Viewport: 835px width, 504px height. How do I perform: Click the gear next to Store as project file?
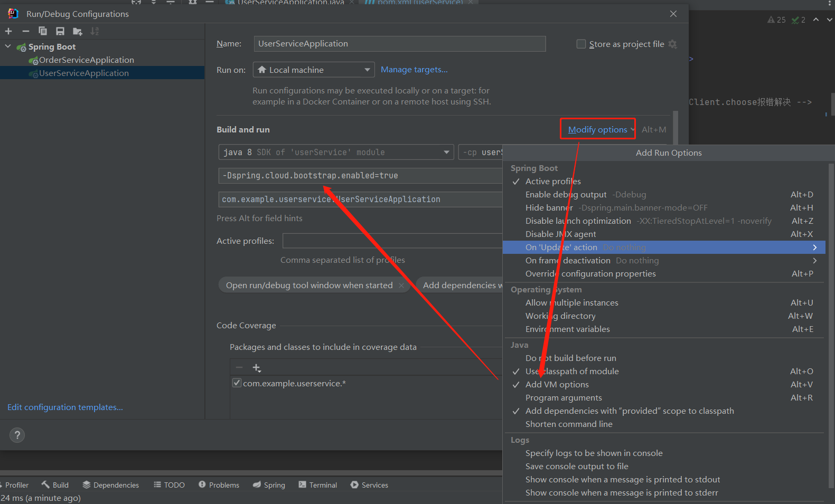tap(672, 44)
